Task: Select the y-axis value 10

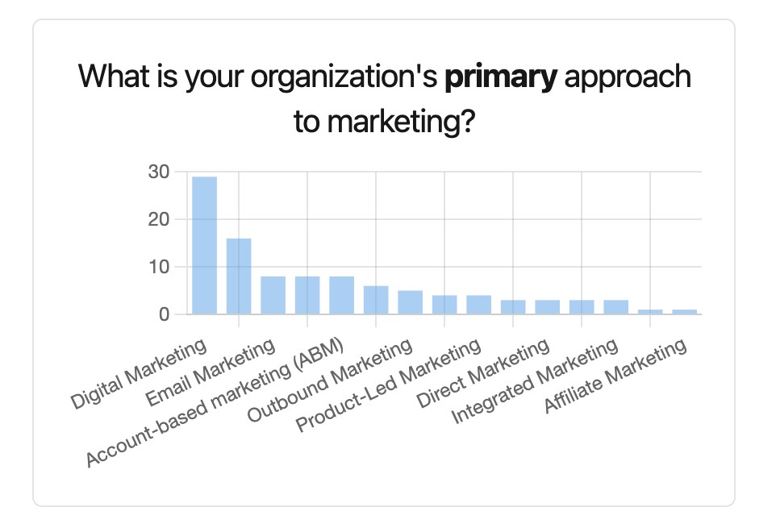Action: 158,267
